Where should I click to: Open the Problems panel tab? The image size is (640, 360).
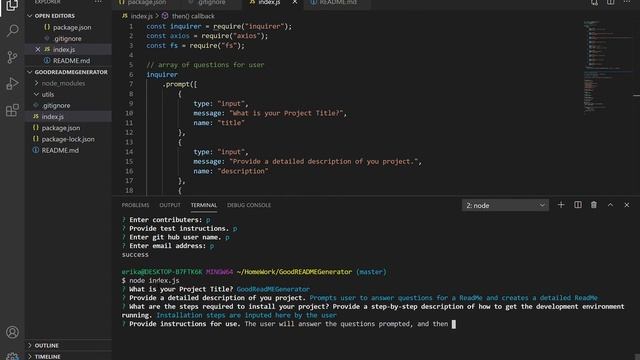tap(135, 205)
